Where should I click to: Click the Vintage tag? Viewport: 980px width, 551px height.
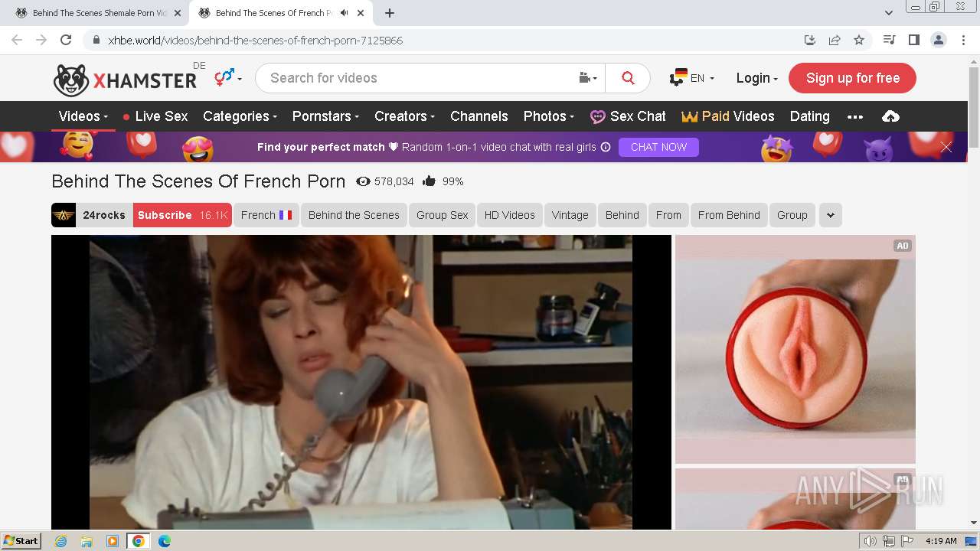click(570, 215)
